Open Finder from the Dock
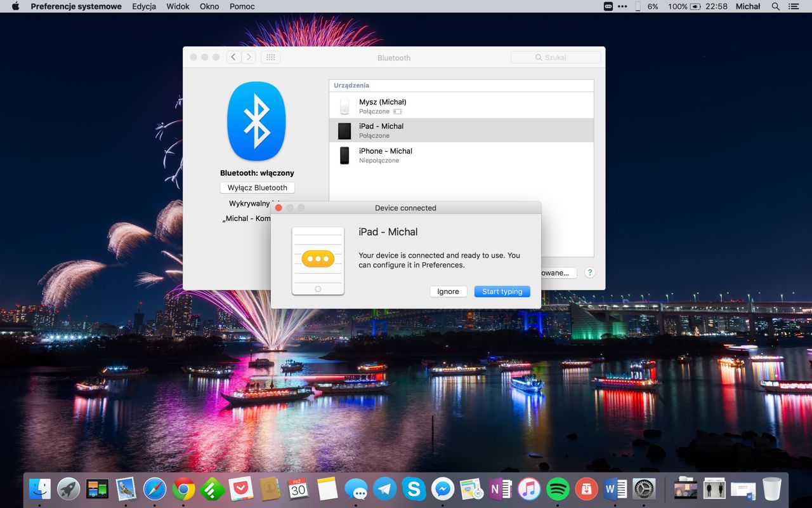 pos(40,489)
